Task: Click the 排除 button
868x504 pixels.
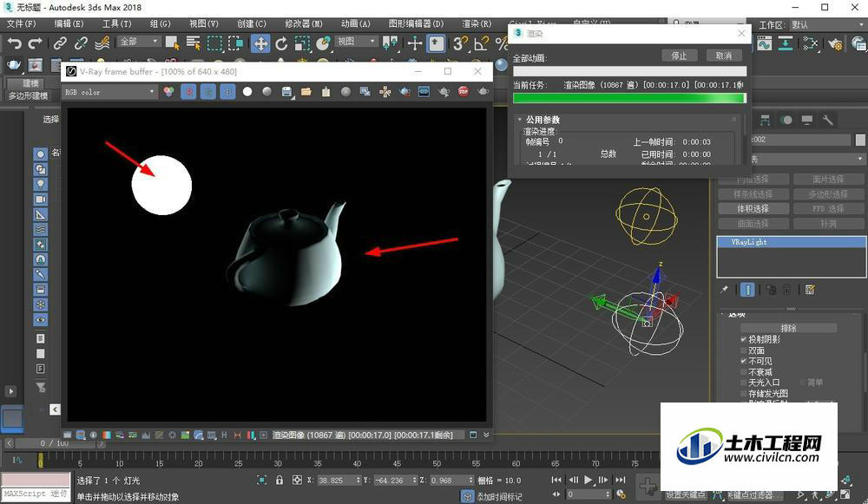Action: click(788, 328)
